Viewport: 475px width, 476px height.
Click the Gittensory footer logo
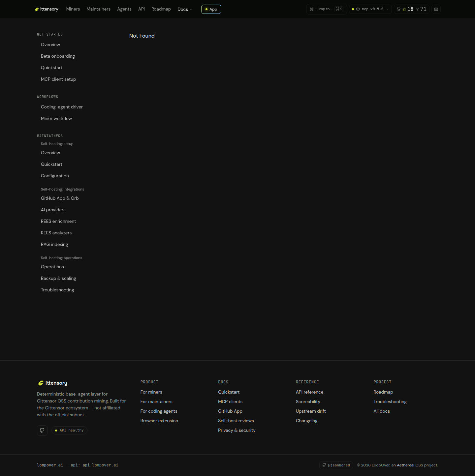point(53,383)
